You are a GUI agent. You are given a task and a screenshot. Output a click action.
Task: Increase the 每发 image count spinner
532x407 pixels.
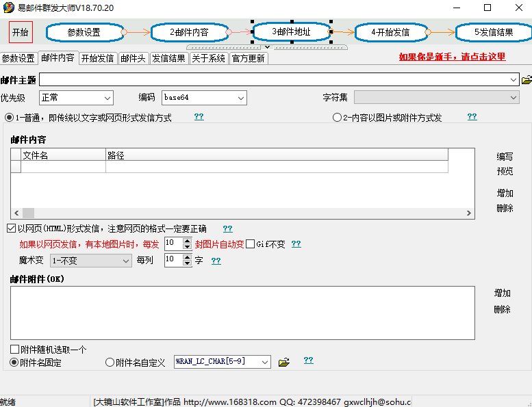pos(187,241)
